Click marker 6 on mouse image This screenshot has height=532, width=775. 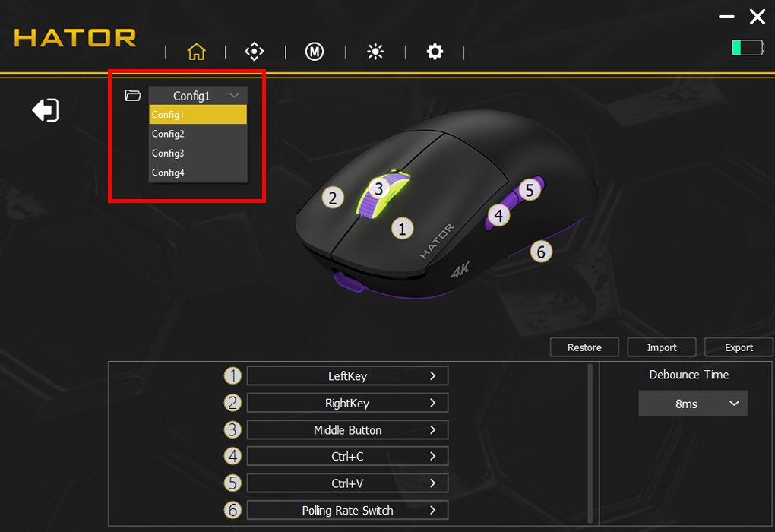541,252
